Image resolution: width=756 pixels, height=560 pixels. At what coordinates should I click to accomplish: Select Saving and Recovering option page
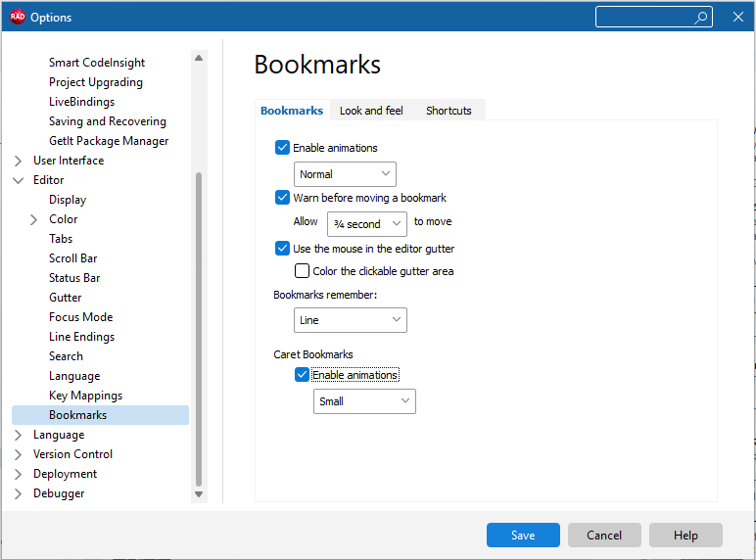tap(108, 121)
